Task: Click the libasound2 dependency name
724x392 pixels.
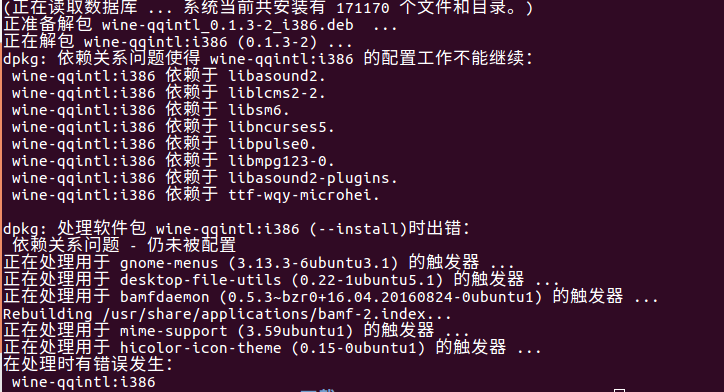Action: tap(273, 76)
